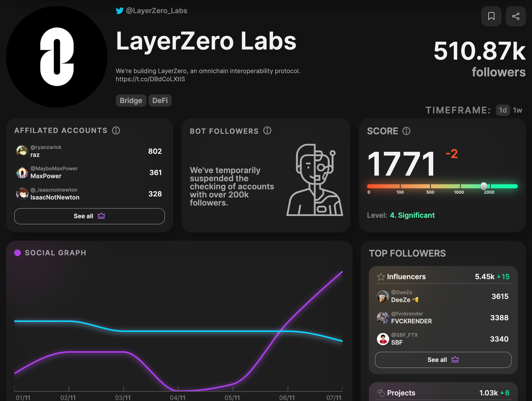Click the LayerZero Labs profile logo
Screen dimensions: 532x401
pyautogui.click(x=57, y=57)
